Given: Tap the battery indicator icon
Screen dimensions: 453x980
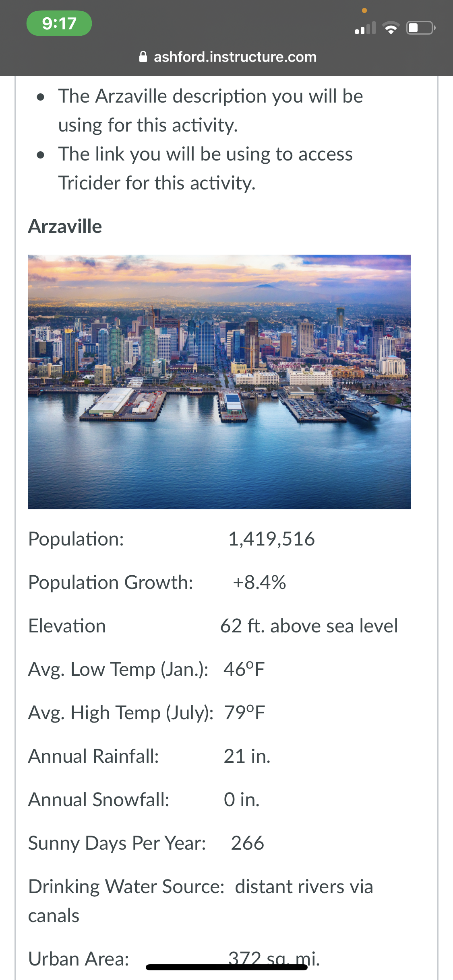Looking at the screenshot, I should 421,28.
